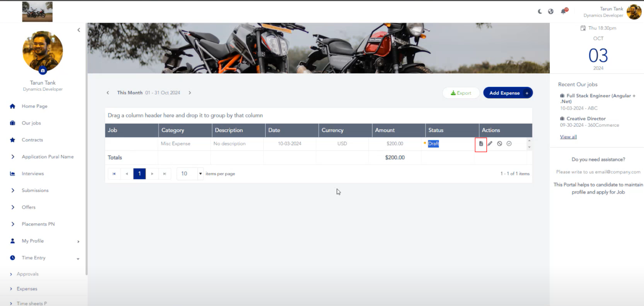
Task: Click the View all link
Action: [568, 137]
